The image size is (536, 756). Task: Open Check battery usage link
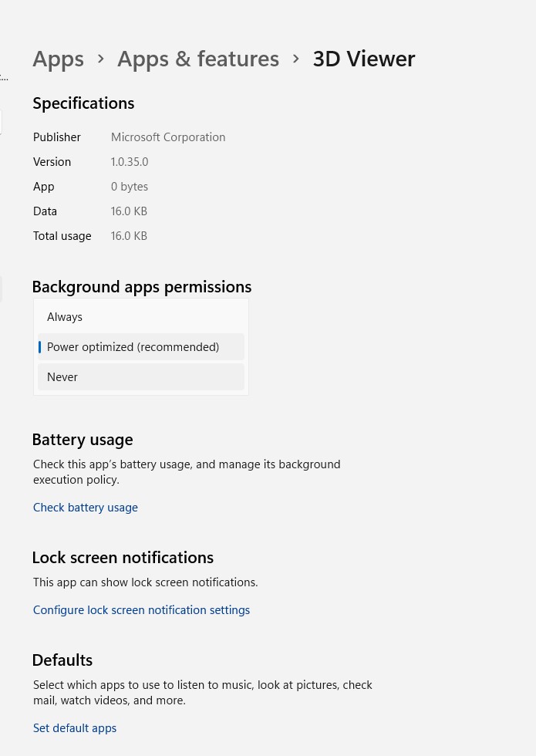86,508
